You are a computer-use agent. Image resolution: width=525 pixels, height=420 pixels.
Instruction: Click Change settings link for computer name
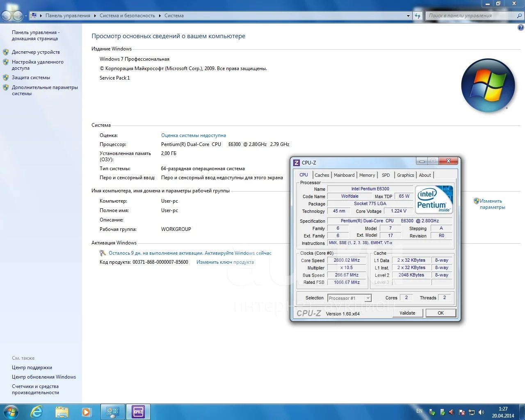point(492,204)
